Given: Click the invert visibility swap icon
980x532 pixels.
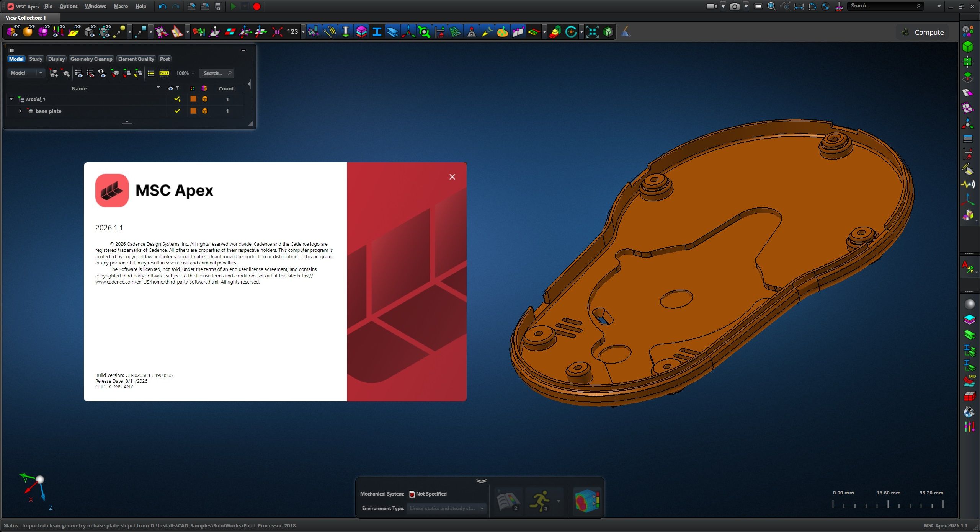Looking at the screenshot, I should point(102,73).
